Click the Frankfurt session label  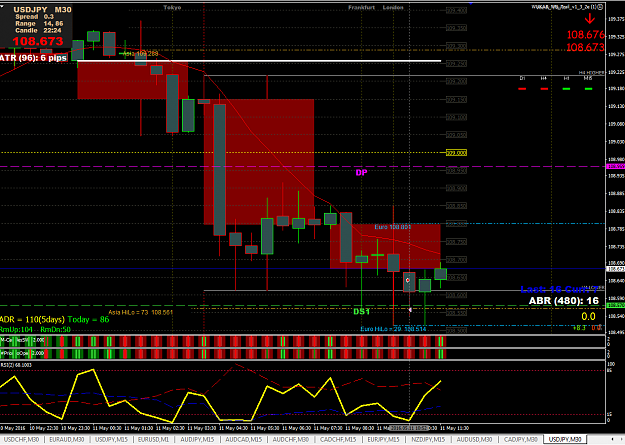pyautogui.click(x=362, y=8)
